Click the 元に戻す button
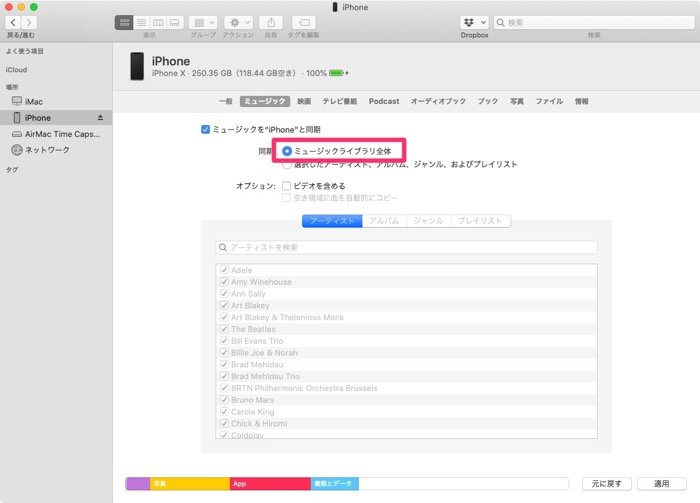Image resolution: width=700 pixels, height=503 pixels. pos(606,484)
